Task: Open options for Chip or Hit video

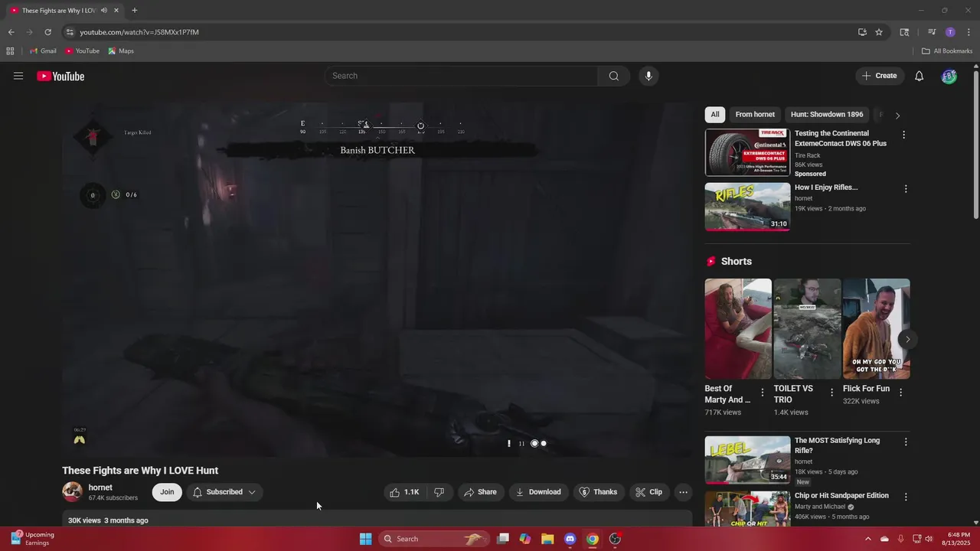Action: (906, 497)
